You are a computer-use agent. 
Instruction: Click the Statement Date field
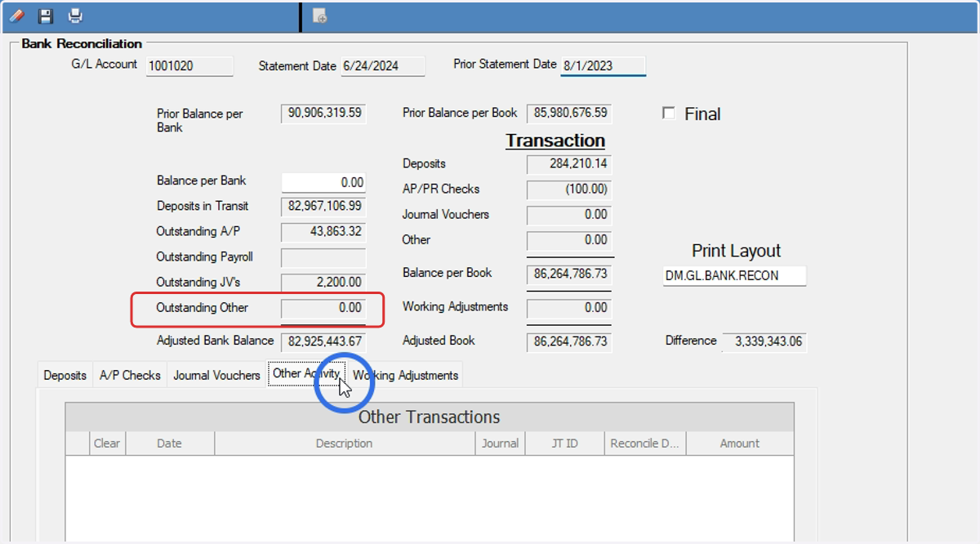[382, 66]
